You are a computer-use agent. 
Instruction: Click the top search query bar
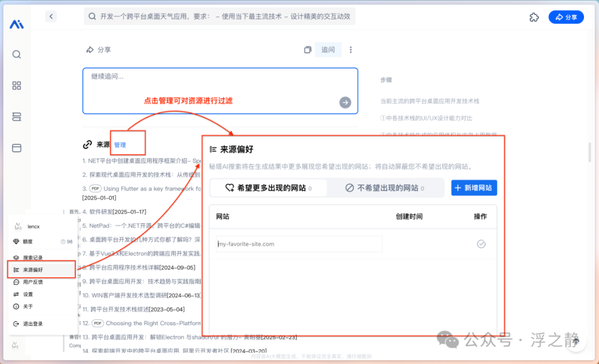click(219, 17)
